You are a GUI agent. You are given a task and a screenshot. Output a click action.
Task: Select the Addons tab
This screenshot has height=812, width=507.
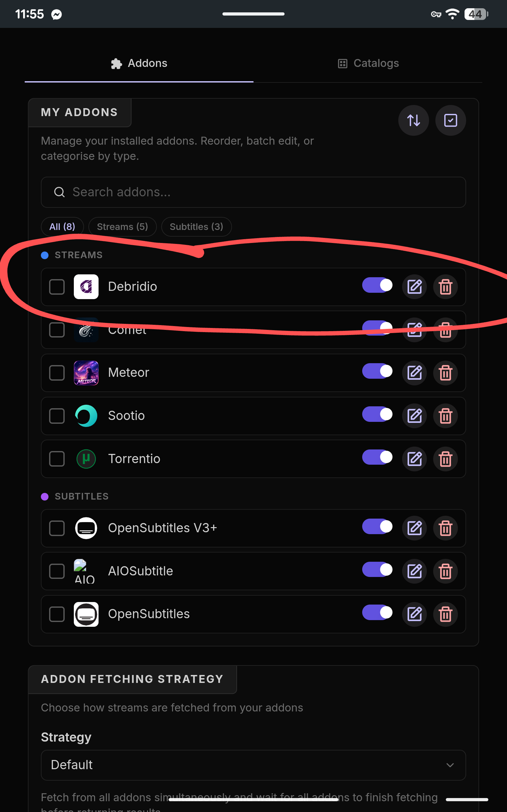coord(139,63)
